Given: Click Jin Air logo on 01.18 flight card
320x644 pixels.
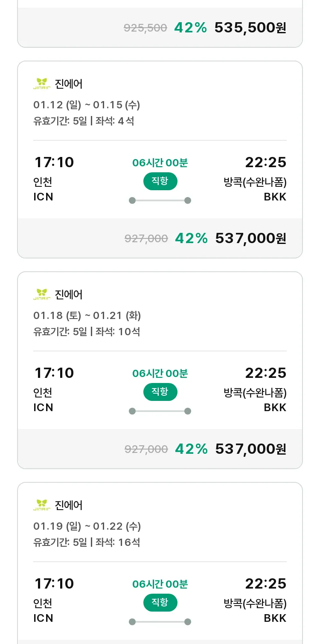Looking at the screenshot, I should [42, 294].
